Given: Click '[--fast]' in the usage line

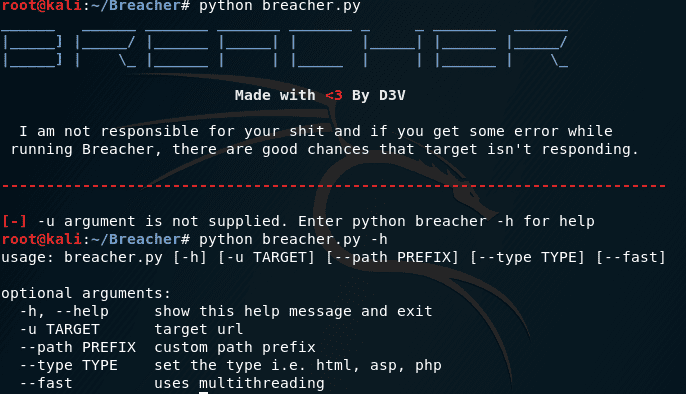Looking at the screenshot, I should (x=631, y=257).
